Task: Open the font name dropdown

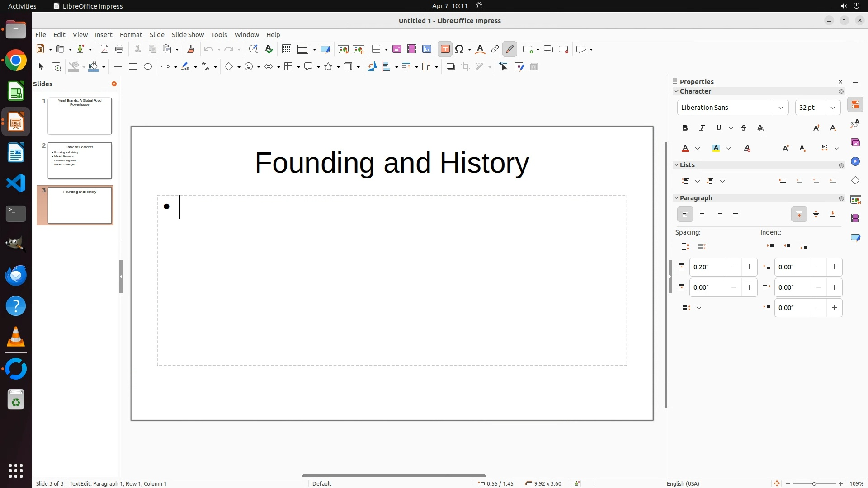Action: coord(781,108)
